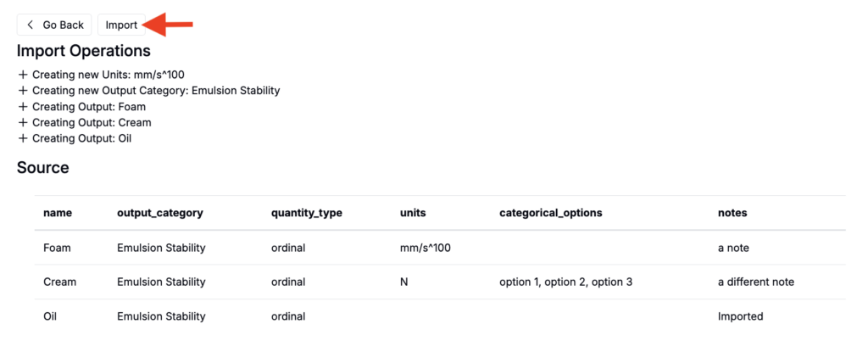Image resolution: width=868 pixels, height=363 pixels.
Task: Select the units column header
Action: click(x=413, y=213)
